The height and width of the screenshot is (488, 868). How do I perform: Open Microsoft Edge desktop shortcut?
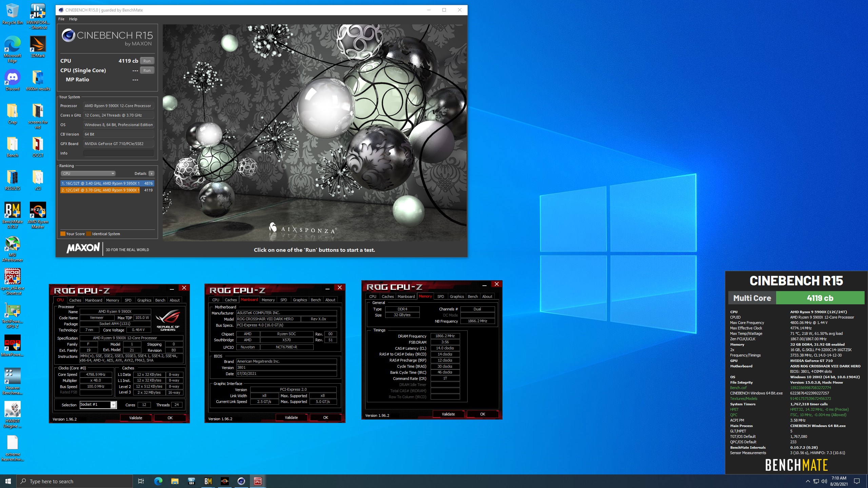(12, 49)
